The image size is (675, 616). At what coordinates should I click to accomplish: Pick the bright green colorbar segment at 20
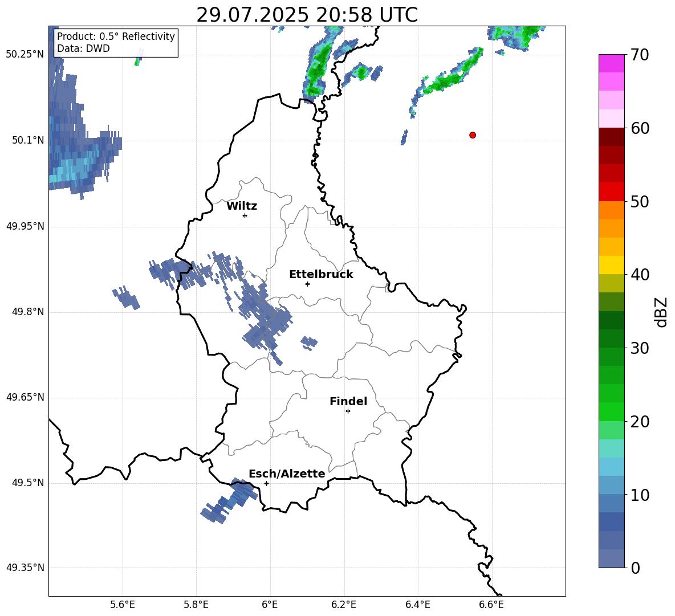[611, 411]
